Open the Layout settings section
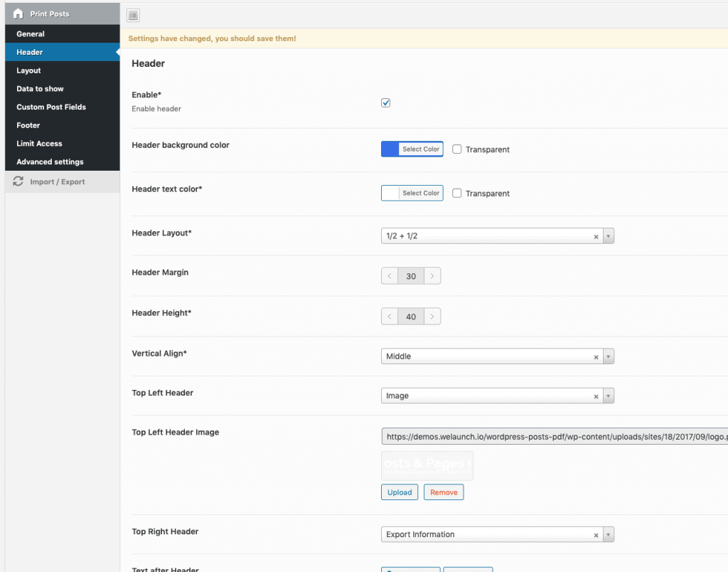 point(63,70)
